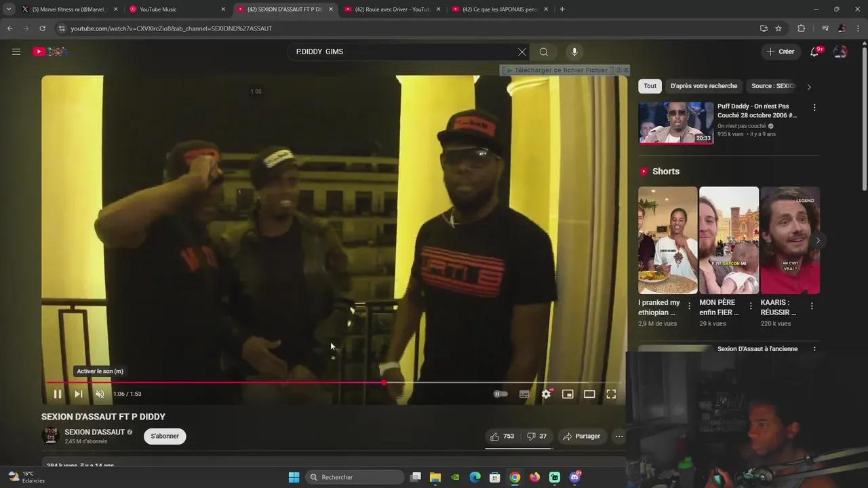Go to the YouTube home logo
This screenshot has height=488, width=868.
click(50, 52)
